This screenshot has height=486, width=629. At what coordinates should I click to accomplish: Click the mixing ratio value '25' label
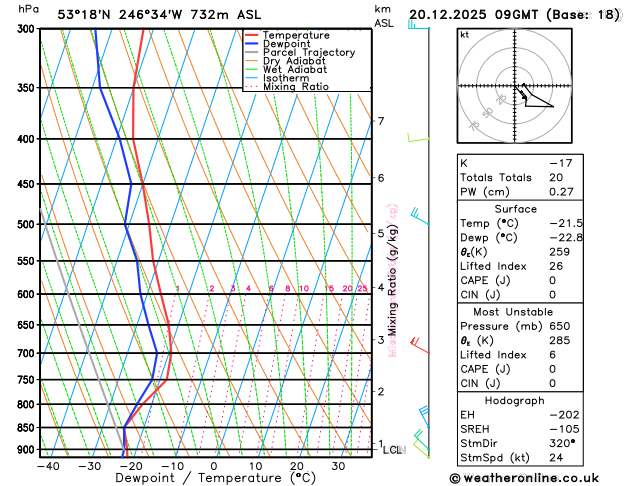pos(362,288)
